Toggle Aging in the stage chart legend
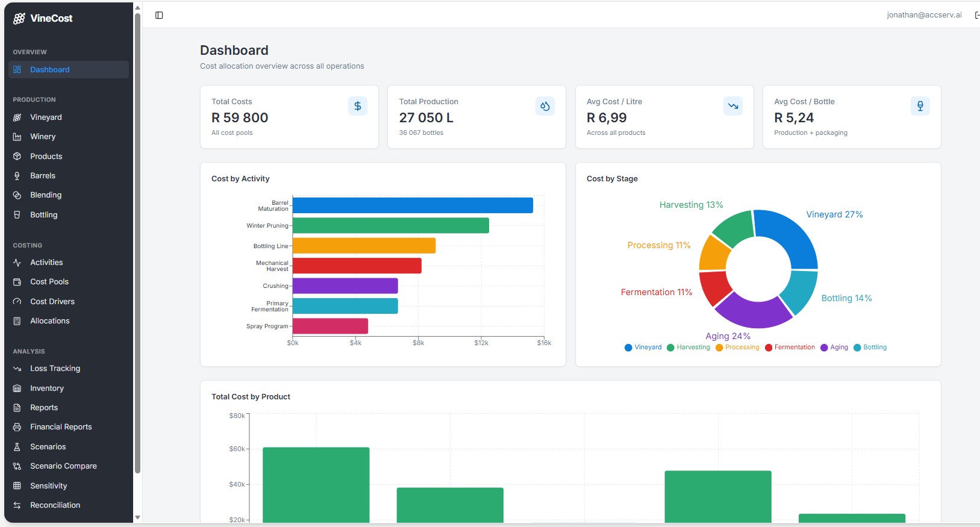Image resolution: width=980 pixels, height=527 pixels. 834,348
